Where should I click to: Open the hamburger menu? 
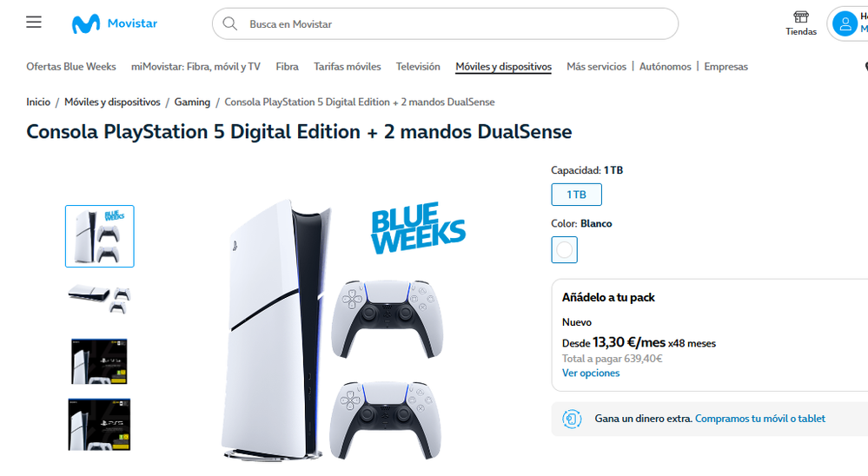pyautogui.click(x=34, y=22)
